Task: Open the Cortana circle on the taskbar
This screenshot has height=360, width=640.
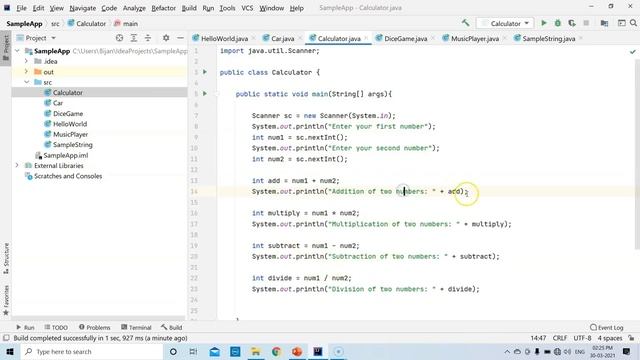Action: (x=173, y=351)
